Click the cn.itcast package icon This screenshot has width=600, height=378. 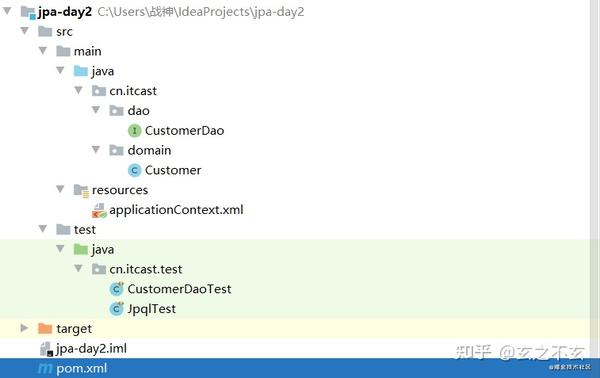tap(99, 91)
